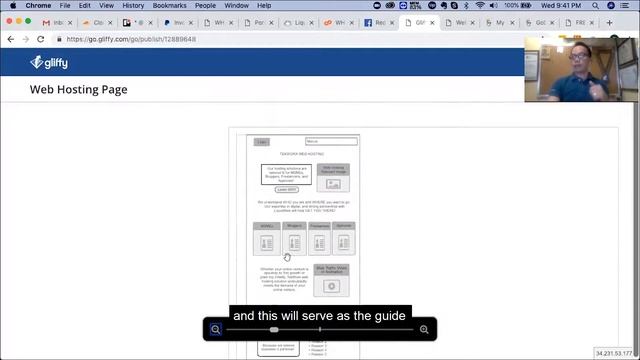Go back with the browser back arrow

click(11, 39)
